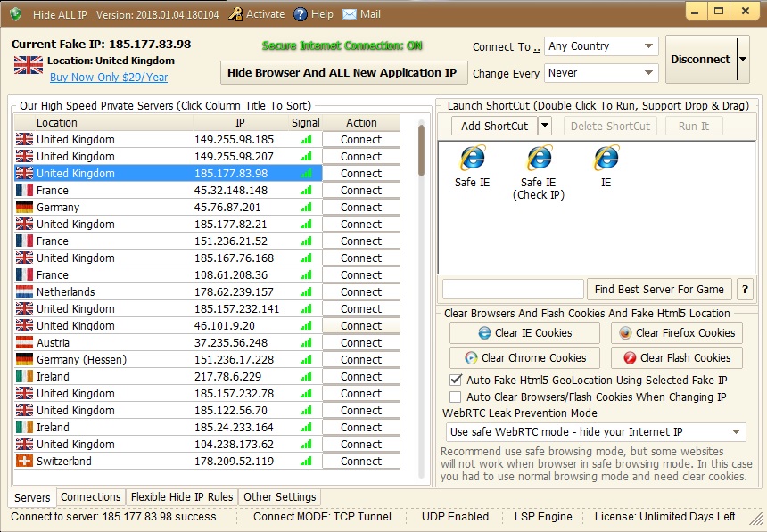Click the green shield application icon
The height and width of the screenshot is (532, 767).
pos(16,14)
